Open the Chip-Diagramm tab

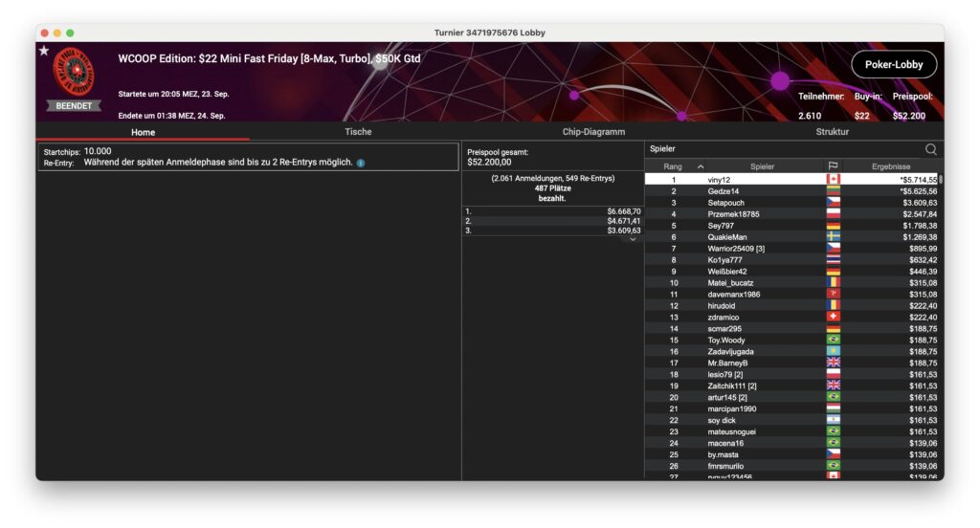pyautogui.click(x=593, y=132)
